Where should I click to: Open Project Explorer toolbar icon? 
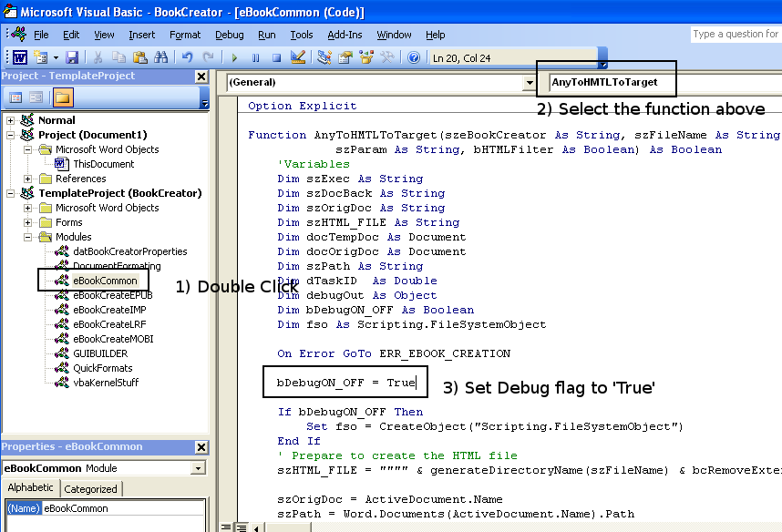coord(324,57)
